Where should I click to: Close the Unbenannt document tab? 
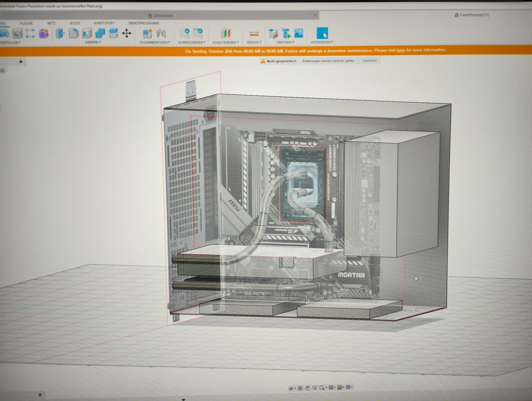pos(315,15)
